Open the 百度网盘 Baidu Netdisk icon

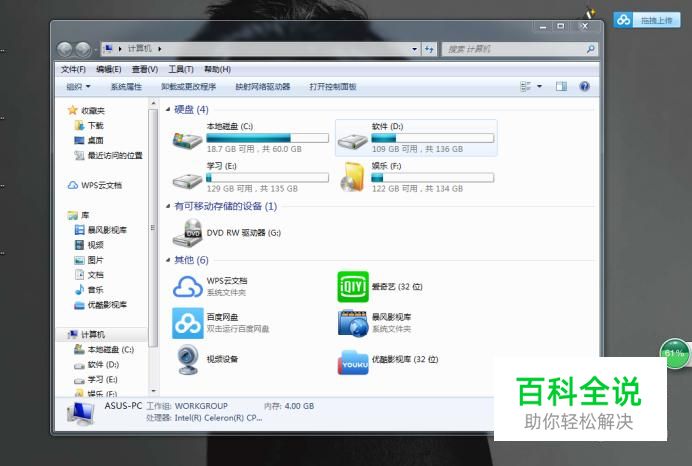click(x=188, y=323)
